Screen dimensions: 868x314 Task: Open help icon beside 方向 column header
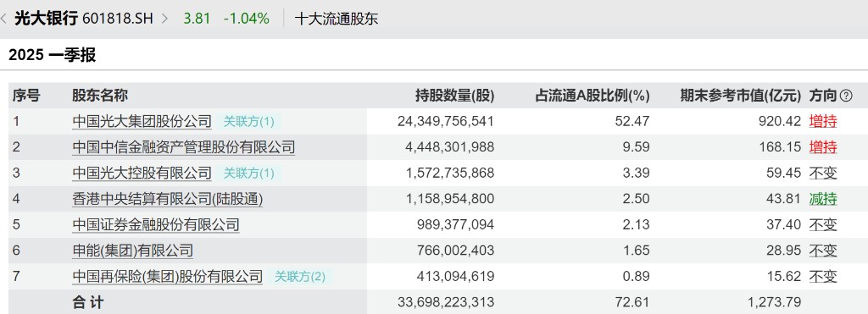[x=846, y=96]
